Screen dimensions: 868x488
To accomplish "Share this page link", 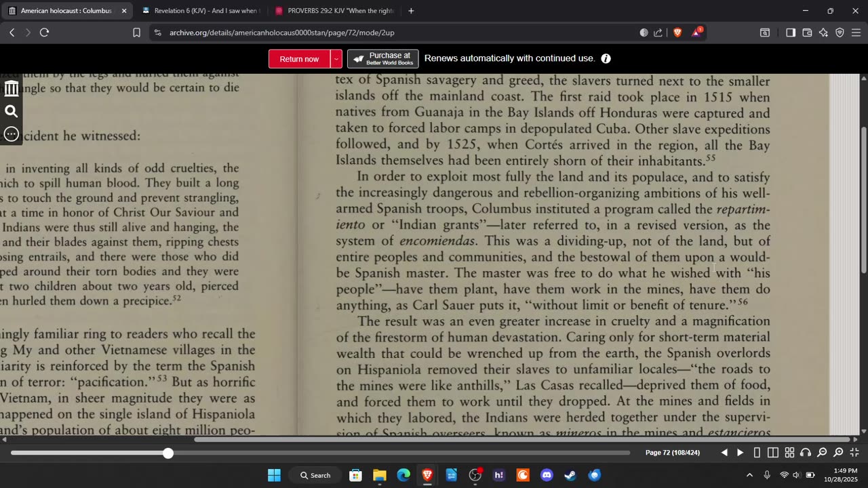I will [x=658, y=33].
